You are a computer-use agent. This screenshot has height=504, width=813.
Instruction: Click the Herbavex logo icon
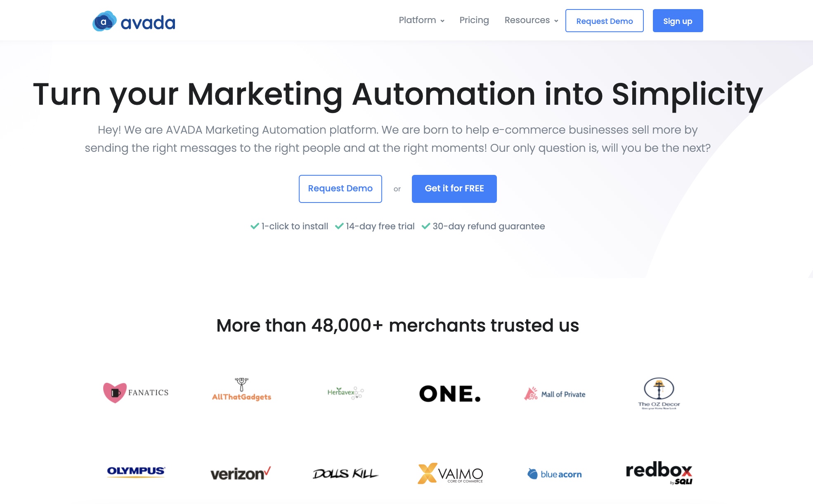345,392
